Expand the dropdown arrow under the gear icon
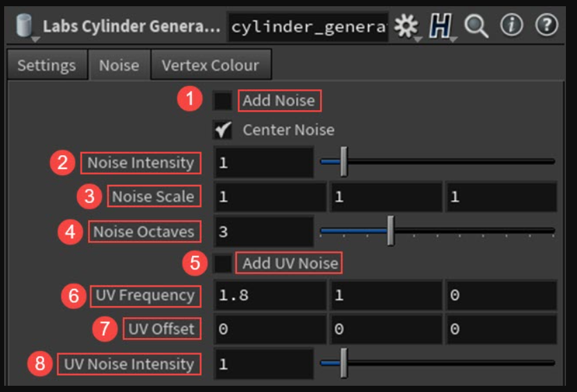 click(x=418, y=39)
